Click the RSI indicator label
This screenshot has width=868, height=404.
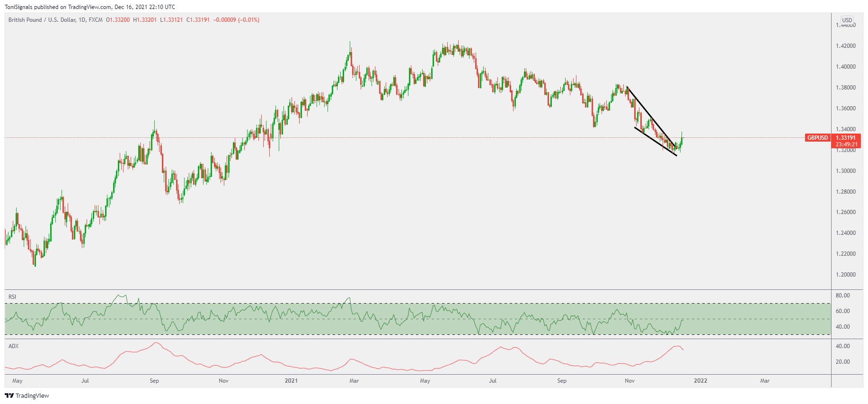point(12,297)
